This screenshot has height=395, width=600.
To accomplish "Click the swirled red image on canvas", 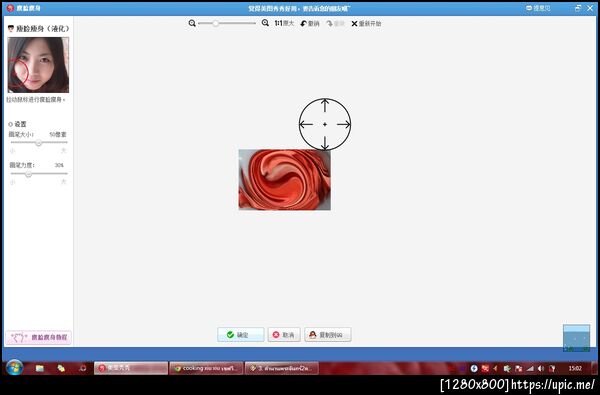I will (x=284, y=180).
